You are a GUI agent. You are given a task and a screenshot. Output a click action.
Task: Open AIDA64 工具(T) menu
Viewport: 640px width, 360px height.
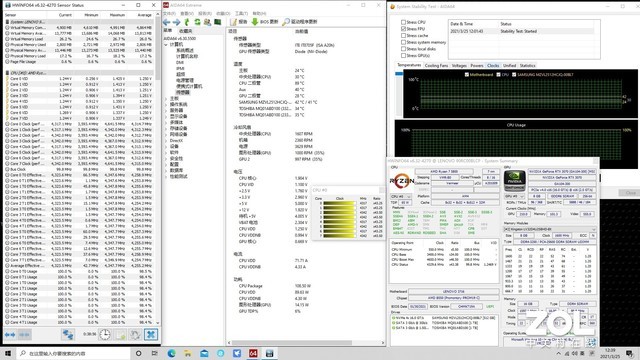click(x=241, y=13)
